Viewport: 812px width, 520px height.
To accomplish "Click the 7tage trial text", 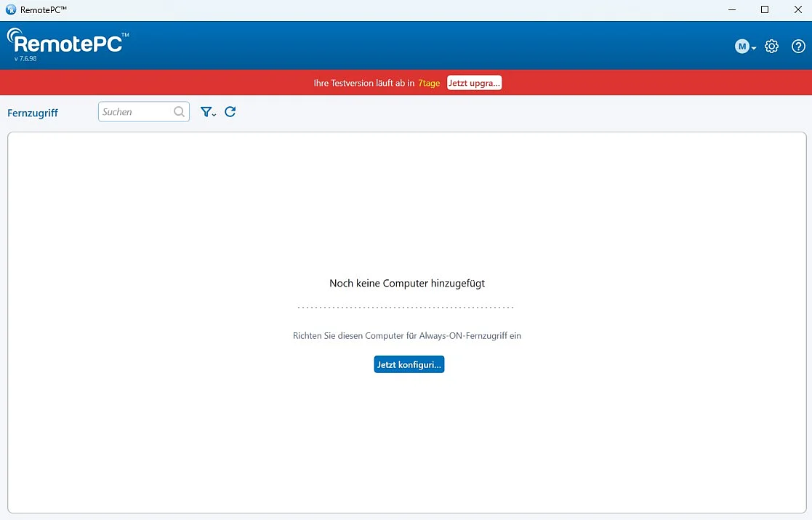I will coord(429,83).
